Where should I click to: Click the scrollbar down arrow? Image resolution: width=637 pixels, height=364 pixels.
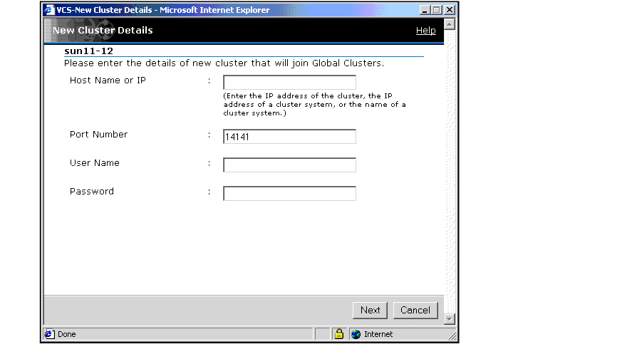coord(449,319)
